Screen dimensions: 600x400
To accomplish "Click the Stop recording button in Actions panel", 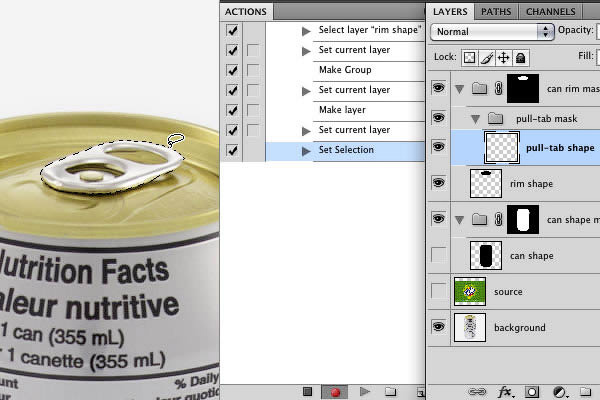I will pos(307,391).
